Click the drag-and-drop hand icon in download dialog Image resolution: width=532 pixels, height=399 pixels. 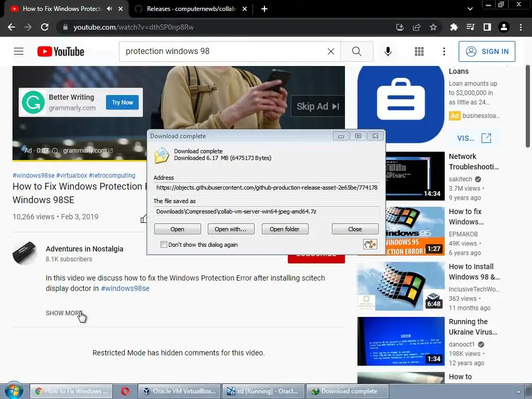370,244
